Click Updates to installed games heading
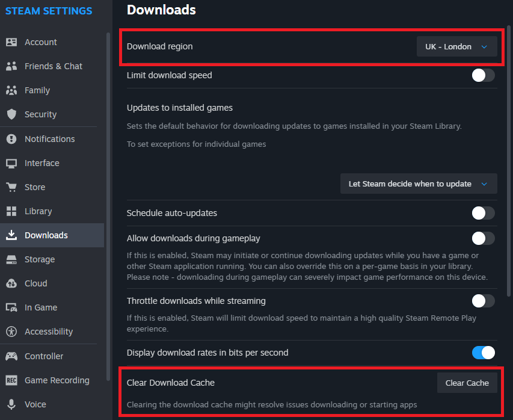The width and height of the screenshot is (513, 420). 180,108
